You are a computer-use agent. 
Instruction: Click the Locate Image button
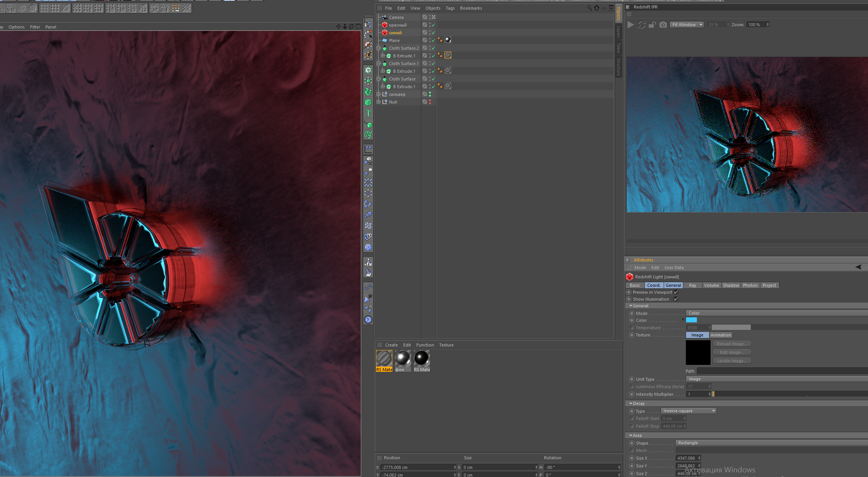[732, 361]
